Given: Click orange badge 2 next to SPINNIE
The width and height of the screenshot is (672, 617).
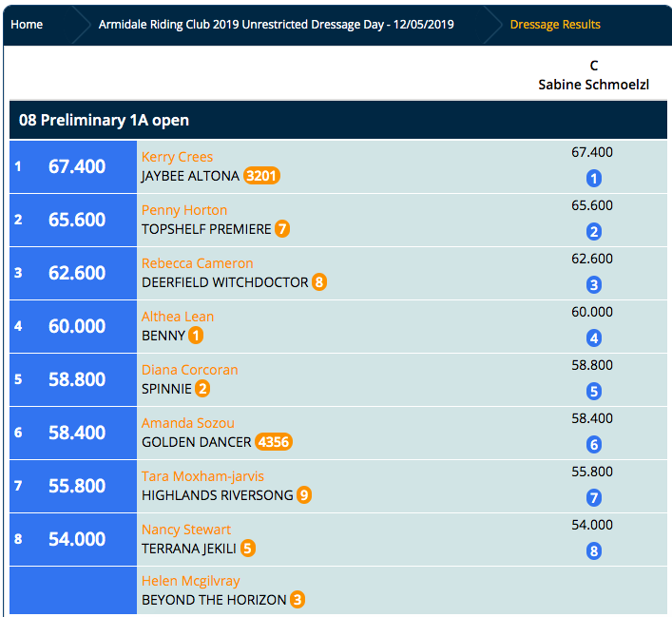Looking at the screenshot, I should coord(202,389).
